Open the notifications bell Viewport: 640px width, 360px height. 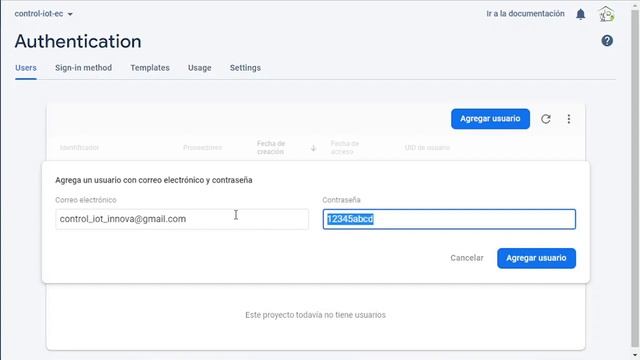tap(580, 14)
